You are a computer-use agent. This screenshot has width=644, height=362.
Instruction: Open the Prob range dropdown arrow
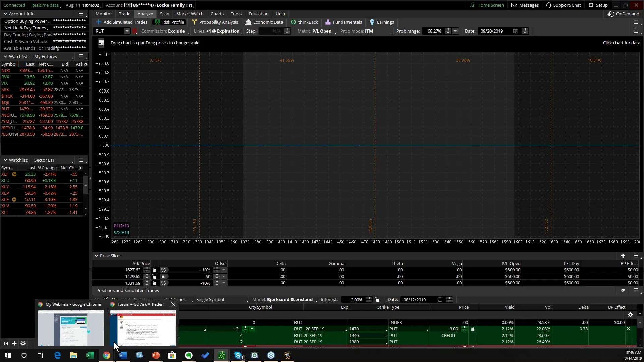[455, 31]
